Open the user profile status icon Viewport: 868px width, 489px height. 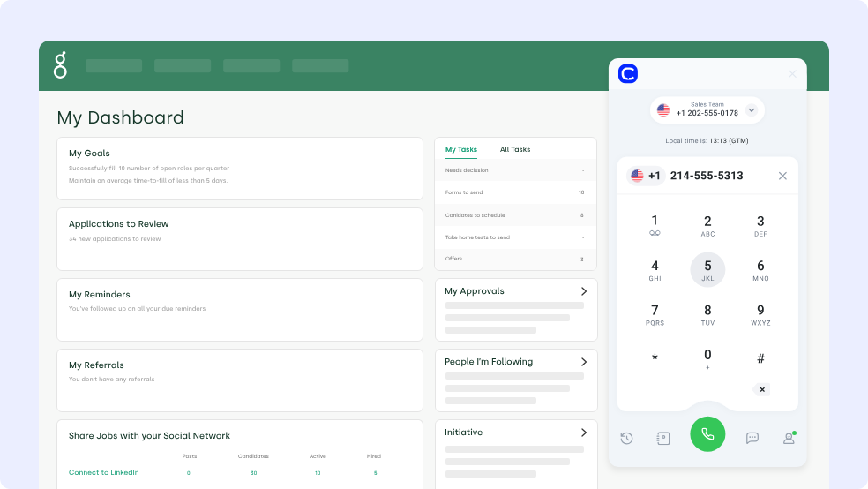click(789, 438)
